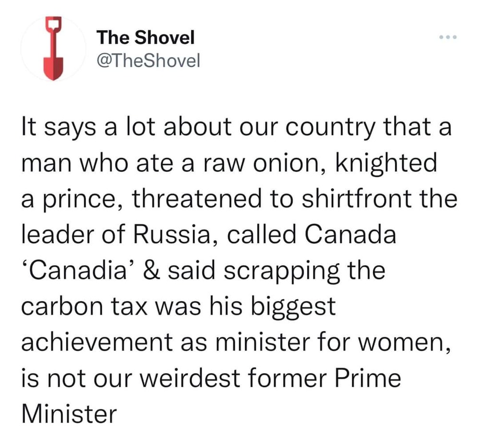This screenshot has width=480, height=448.
Task: Click the @TheShovel handle
Action: pyautogui.click(x=148, y=61)
